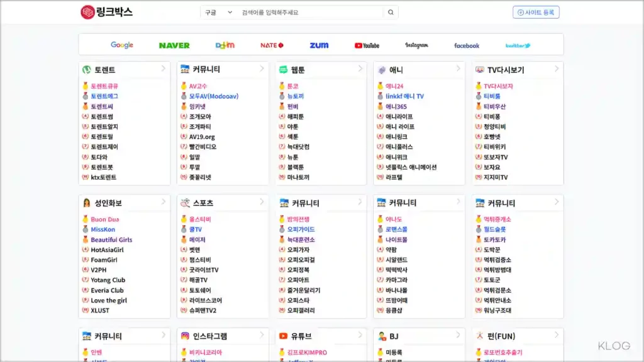Click silver medal icon beside 뉴토끼

click(282, 96)
